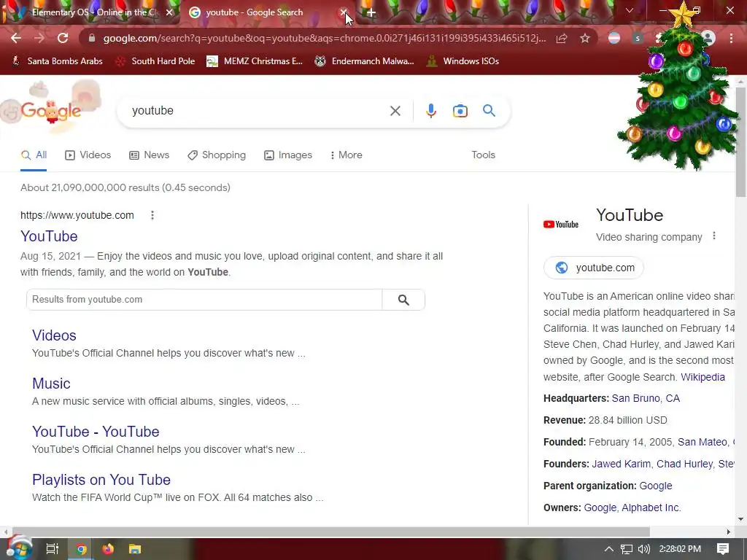The image size is (747, 560).
Task: Open the Tools search options
Action: 483,155
